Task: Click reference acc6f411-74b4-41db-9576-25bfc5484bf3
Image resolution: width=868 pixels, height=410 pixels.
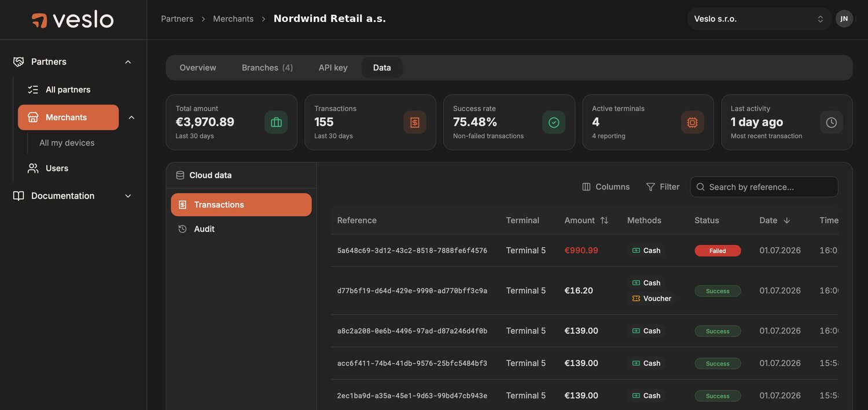Action: [x=412, y=363]
